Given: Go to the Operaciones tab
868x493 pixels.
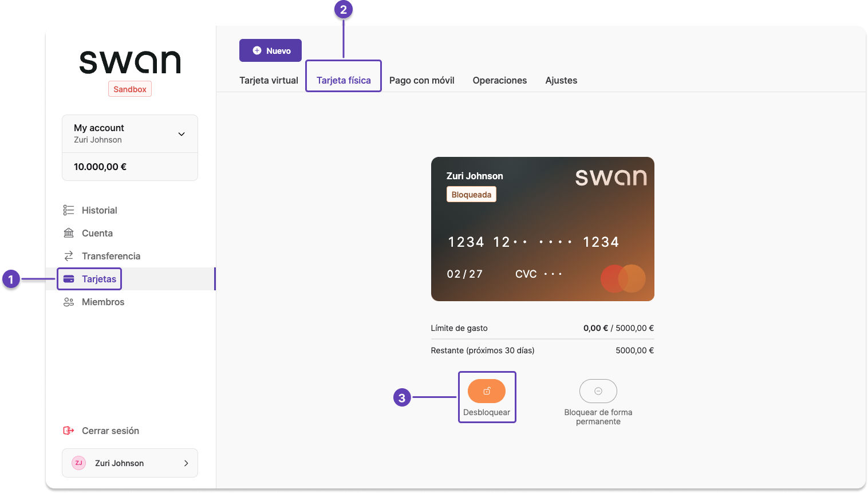Looking at the screenshot, I should coord(500,80).
